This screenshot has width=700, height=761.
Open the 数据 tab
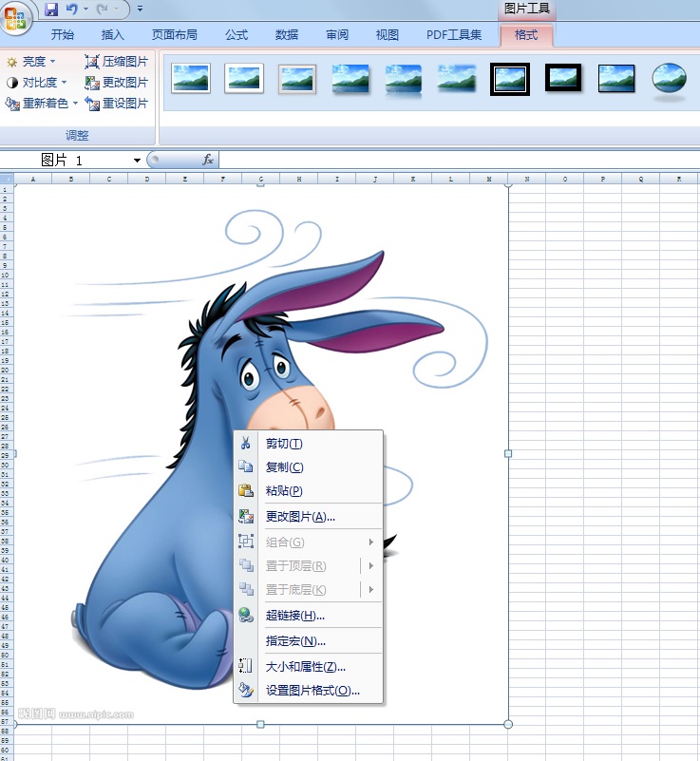click(287, 35)
